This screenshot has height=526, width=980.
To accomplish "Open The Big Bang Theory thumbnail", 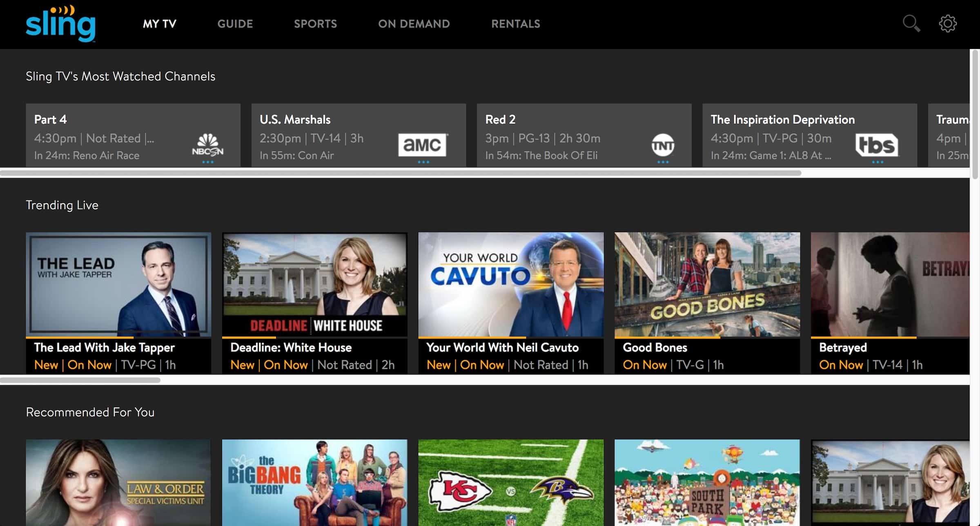I will (x=315, y=483).
